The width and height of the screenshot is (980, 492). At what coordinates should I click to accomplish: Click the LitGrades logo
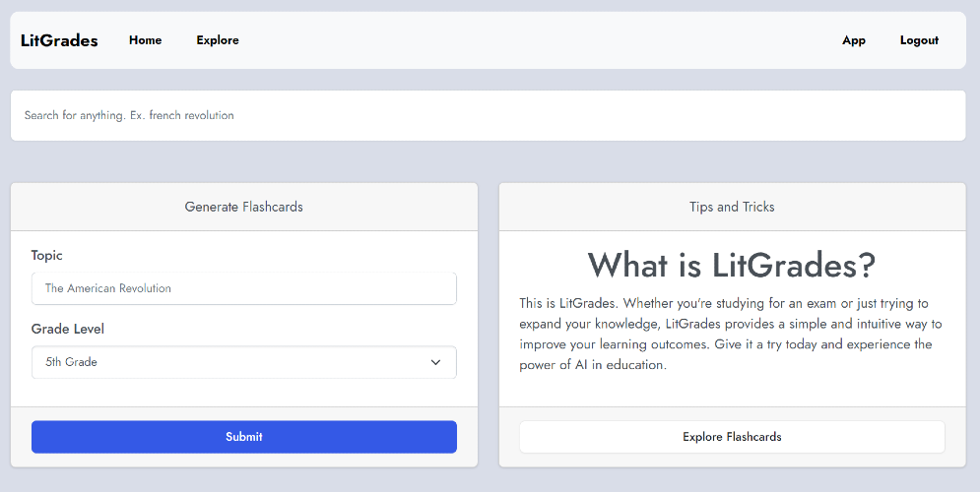[x=59, y=40]
